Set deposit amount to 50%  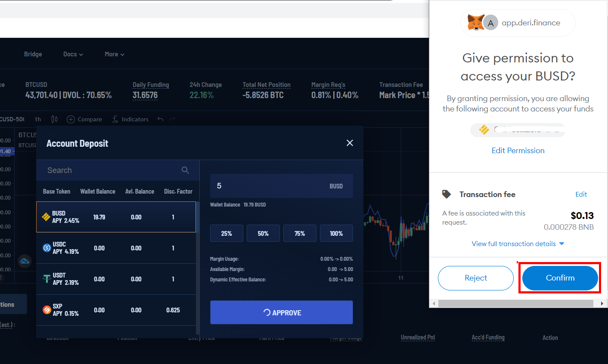[x=263, y=233]
